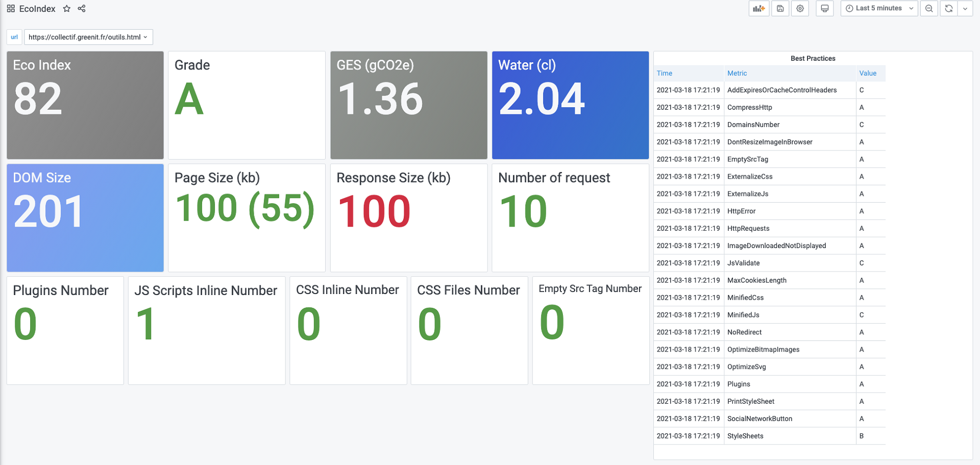The width and height of the screenshot is (980, 465).
Task: Open the url variable dropdown
Action: 88,37
